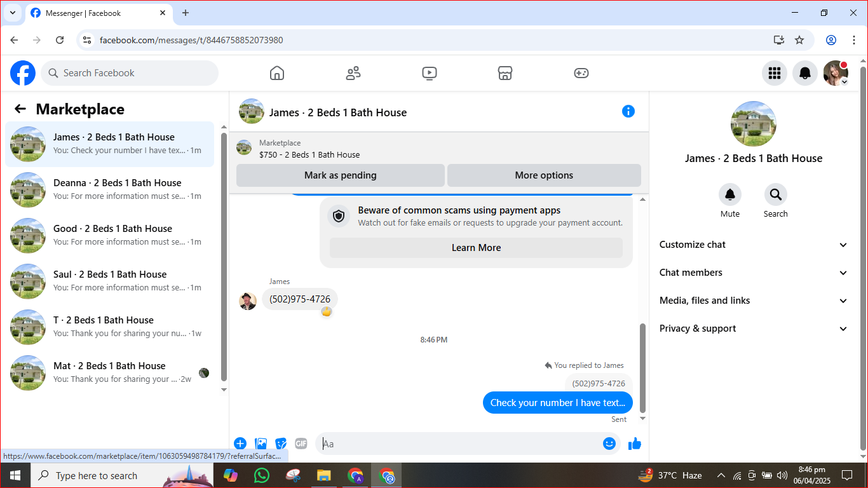Go to the Home feed icon
Image resolution: width=868 pixels, height=488 pixels.
point(277,73)
